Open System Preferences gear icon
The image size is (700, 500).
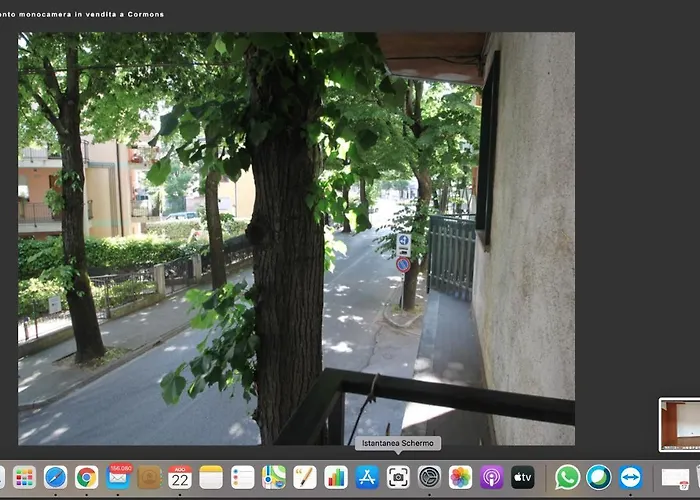click(x=429, y=478)
